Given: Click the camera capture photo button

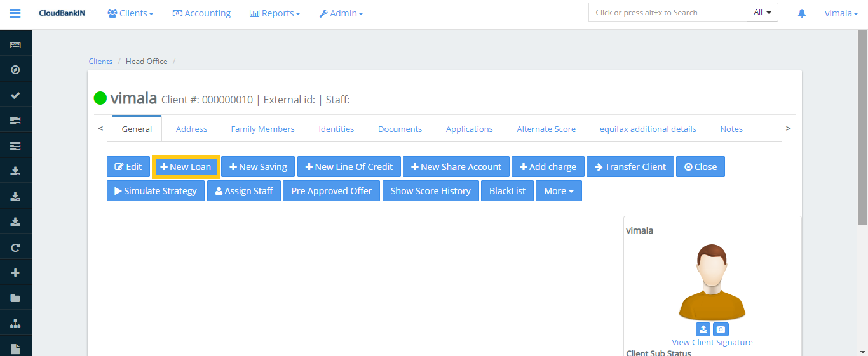Looking at the screenshot, I should [721, 329].
